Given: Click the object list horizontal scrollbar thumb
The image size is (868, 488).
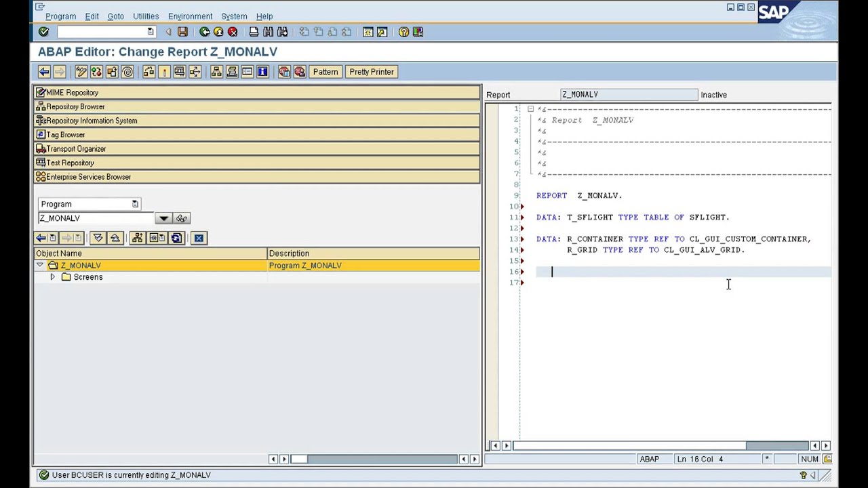Looking at the screenshot, I should [299, 460].
